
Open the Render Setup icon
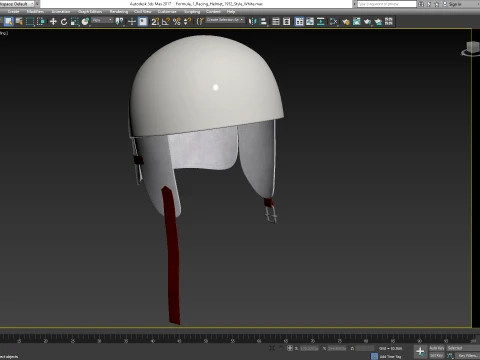[x=346, y=22]
